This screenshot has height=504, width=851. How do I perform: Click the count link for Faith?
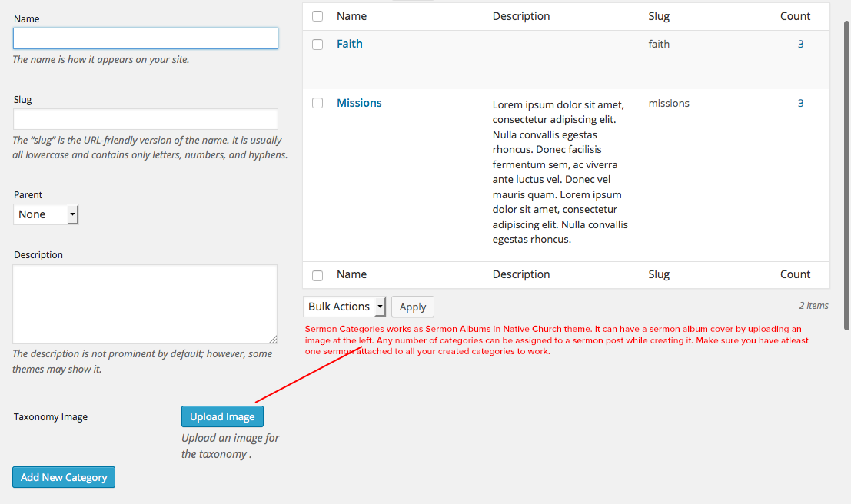[x=800, y=44]
